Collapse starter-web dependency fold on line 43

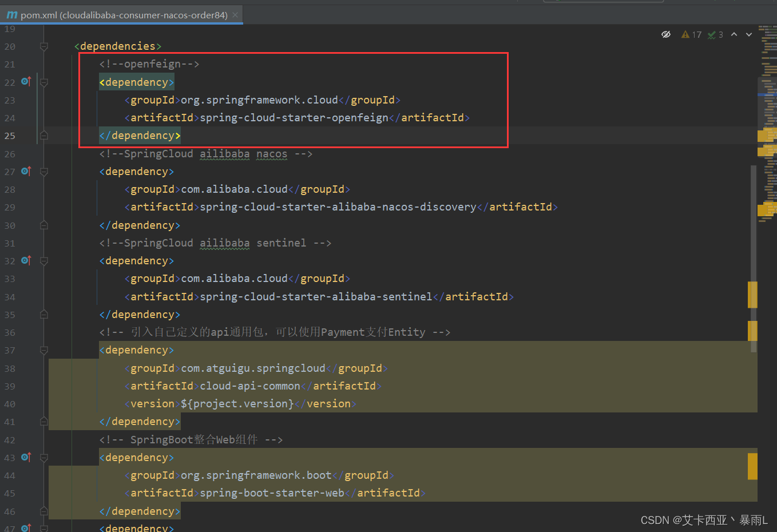tap(44, 458)
